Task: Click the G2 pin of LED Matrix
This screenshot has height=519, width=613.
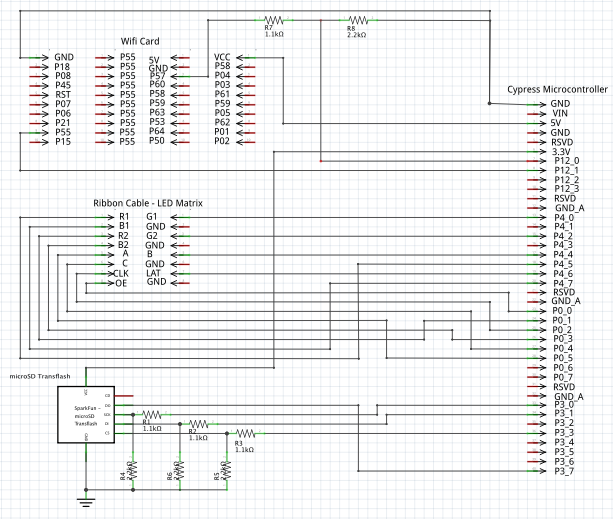Action: click(152, 236)
